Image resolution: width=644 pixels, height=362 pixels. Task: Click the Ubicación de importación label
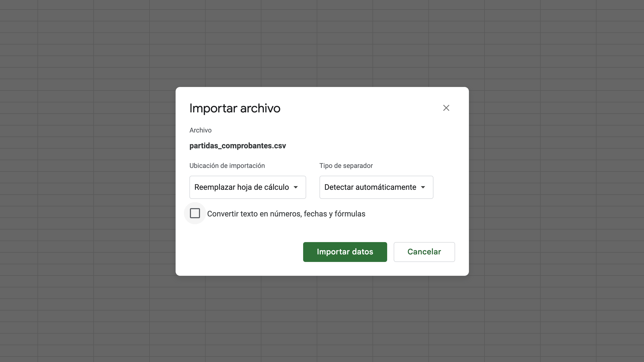click(x=227, y=166)
